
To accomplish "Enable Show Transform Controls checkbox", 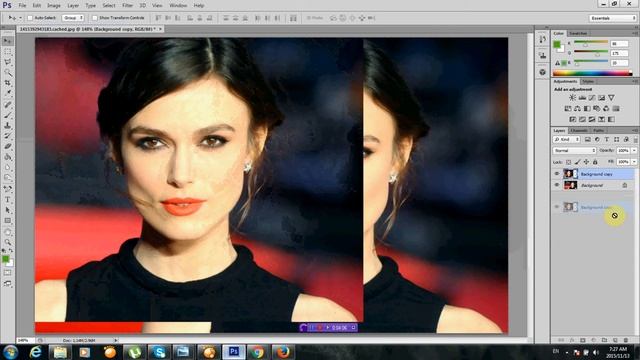I will click(95, 18).
